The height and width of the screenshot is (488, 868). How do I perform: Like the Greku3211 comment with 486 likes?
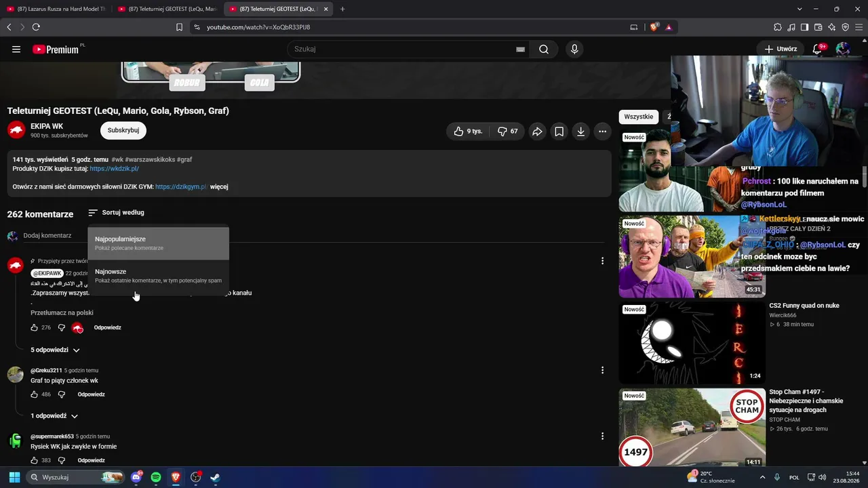35,394
